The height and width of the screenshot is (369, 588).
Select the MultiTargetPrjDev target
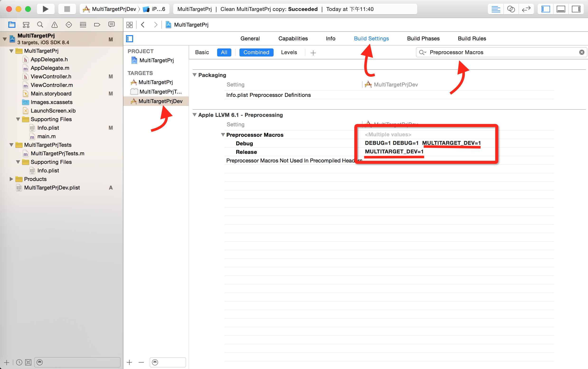[x=156, y=101]
